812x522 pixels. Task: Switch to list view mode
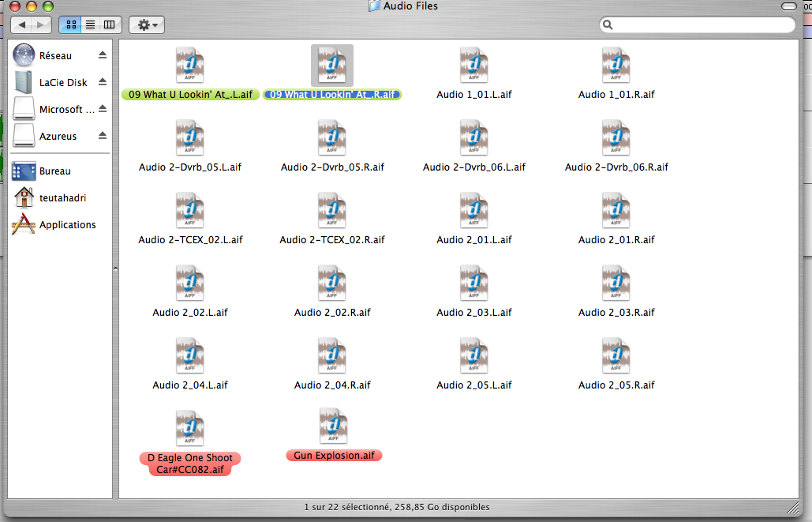[x=90, y=24]
